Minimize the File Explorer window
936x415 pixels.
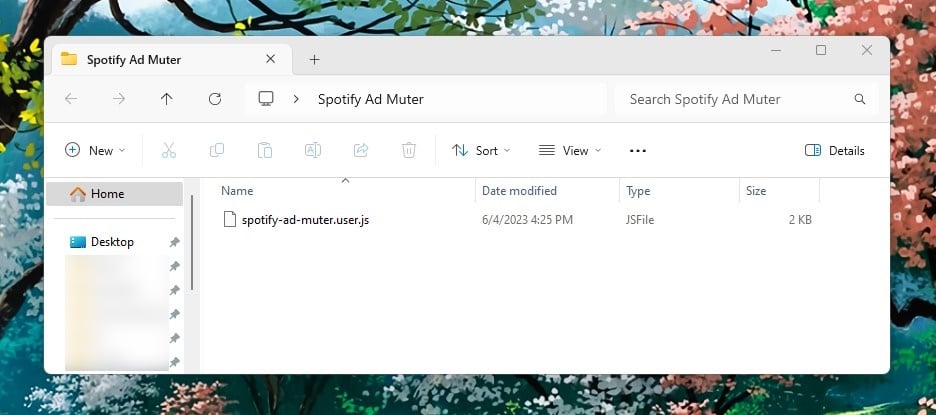point(776,51)
